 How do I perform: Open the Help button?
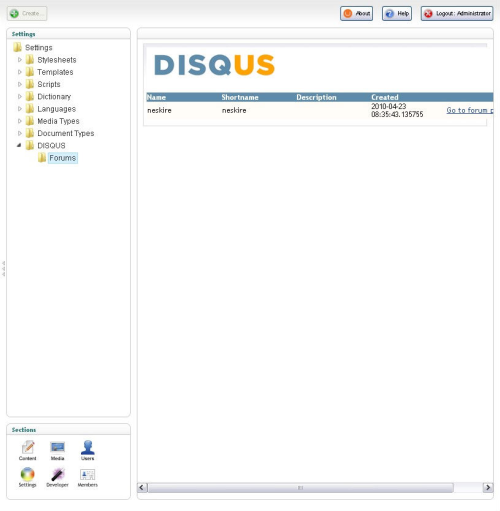point(397,14)
